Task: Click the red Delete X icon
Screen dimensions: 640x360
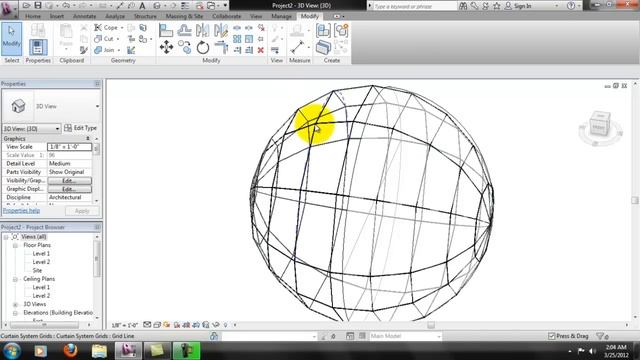Action: [260, 50]
